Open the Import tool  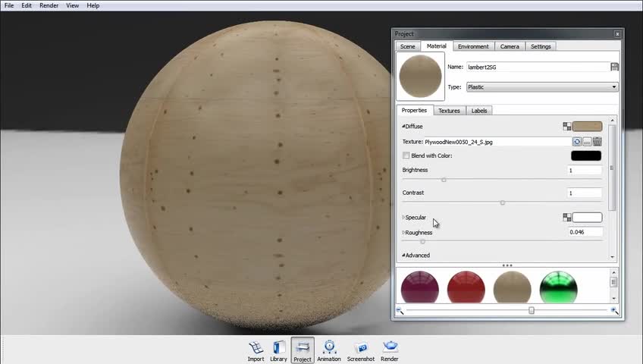(x=256, y=351)
